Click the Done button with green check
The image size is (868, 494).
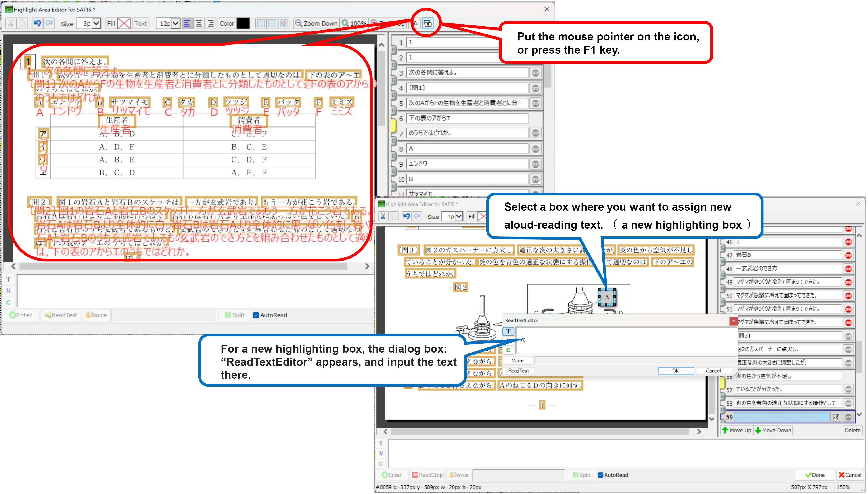(815, 475)
